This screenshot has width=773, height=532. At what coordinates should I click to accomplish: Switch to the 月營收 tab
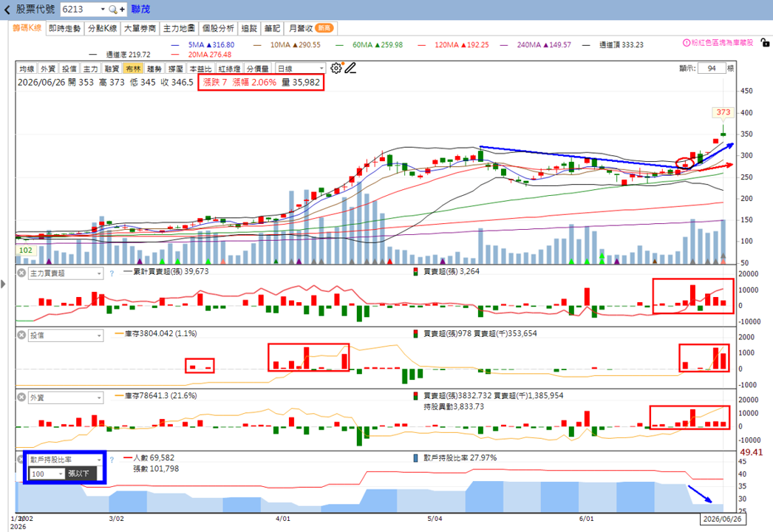pos(311,29)
